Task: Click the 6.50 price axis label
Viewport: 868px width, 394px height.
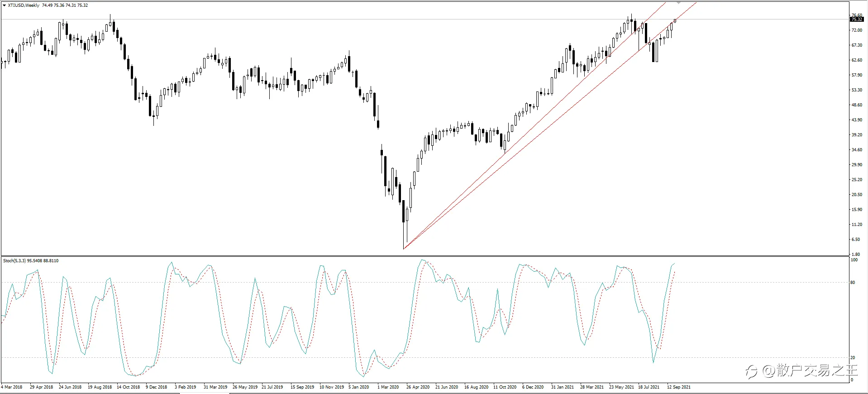Action: pos(856,240)
